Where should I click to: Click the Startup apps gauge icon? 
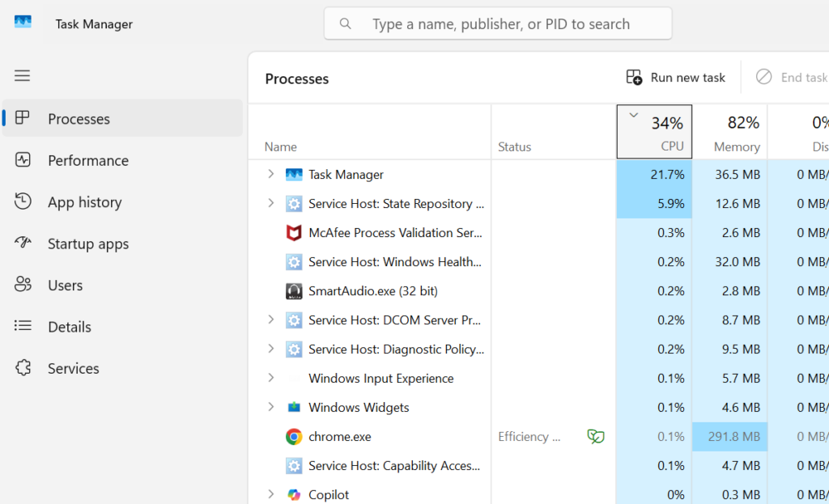pyautogui.click(x=23, y=243)
